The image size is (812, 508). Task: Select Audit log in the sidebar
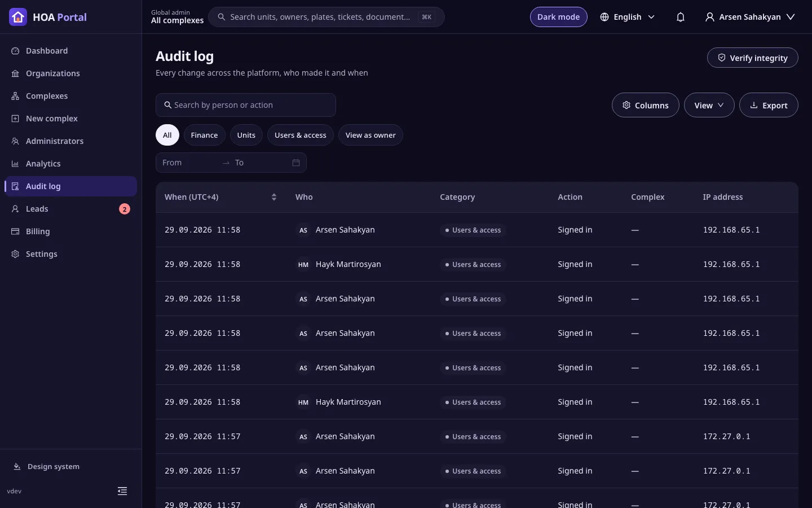click(x=70, y=186)
